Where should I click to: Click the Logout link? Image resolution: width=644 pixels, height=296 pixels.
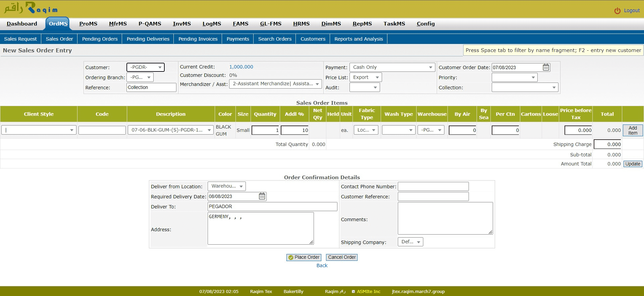coord(632,11)
